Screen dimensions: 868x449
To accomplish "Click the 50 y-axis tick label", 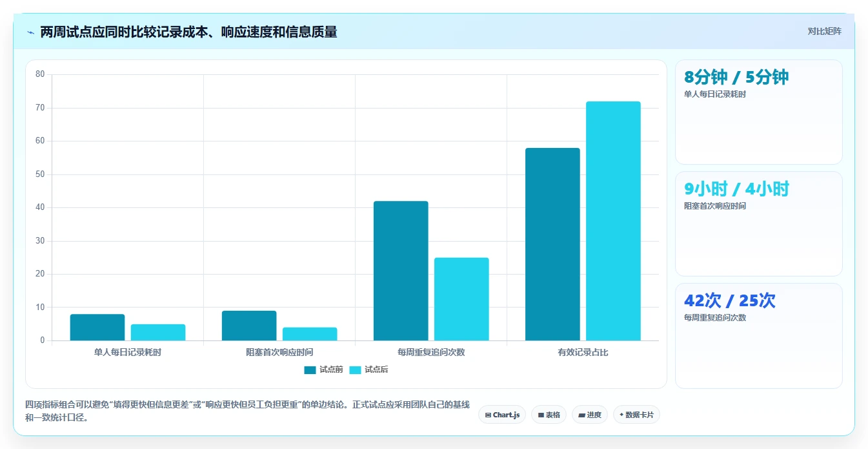I will tap(40, 174).
